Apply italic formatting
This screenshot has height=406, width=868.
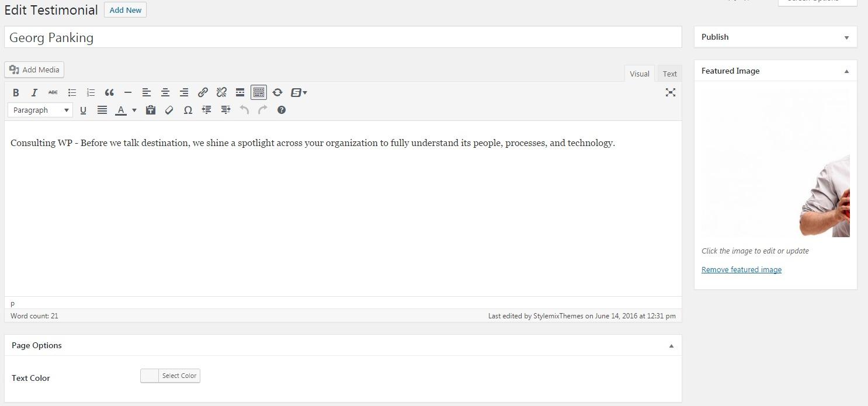click(x=34, y=92)
